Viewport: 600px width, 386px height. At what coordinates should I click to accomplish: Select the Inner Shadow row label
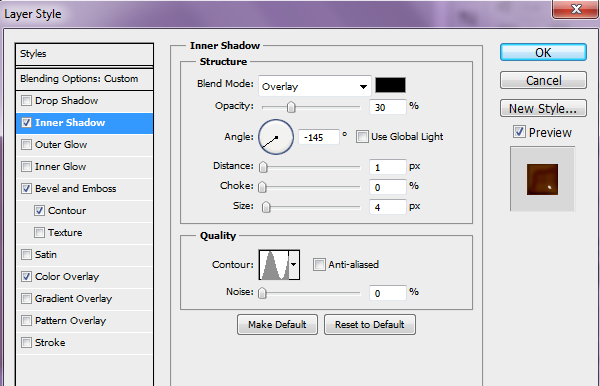click(70, 123)
